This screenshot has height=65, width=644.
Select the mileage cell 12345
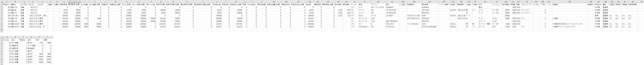tap(506, 27)
